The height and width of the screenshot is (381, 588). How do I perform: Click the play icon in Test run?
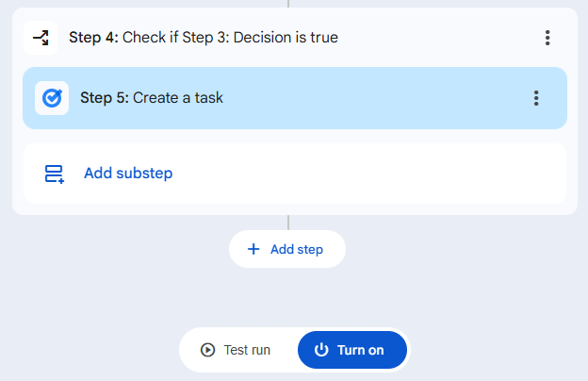point(207,350)
